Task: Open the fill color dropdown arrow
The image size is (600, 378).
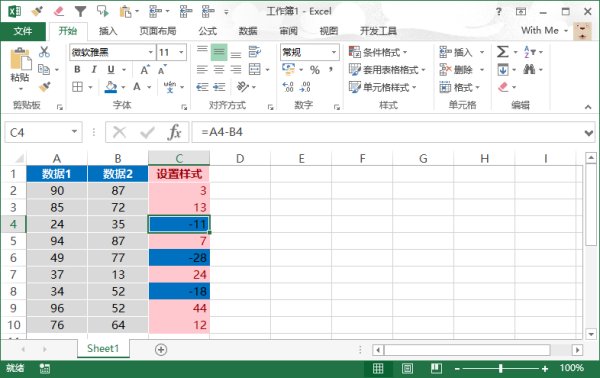Action: point(123,87)
